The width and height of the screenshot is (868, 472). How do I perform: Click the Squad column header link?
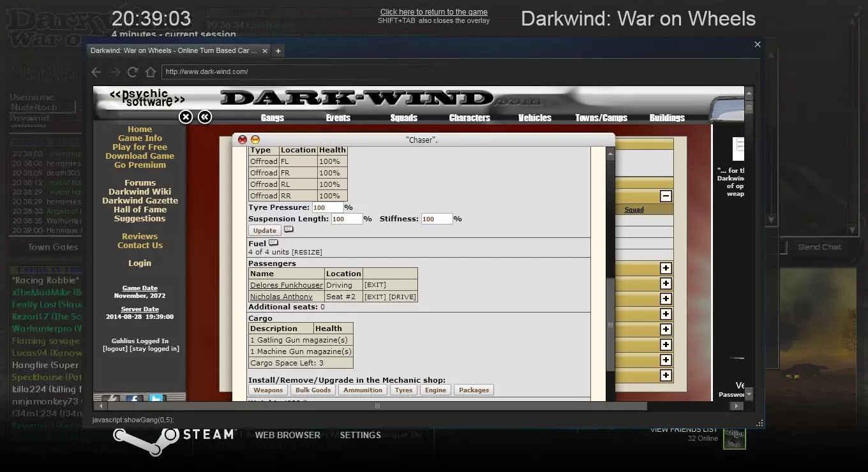pos(634,210)
